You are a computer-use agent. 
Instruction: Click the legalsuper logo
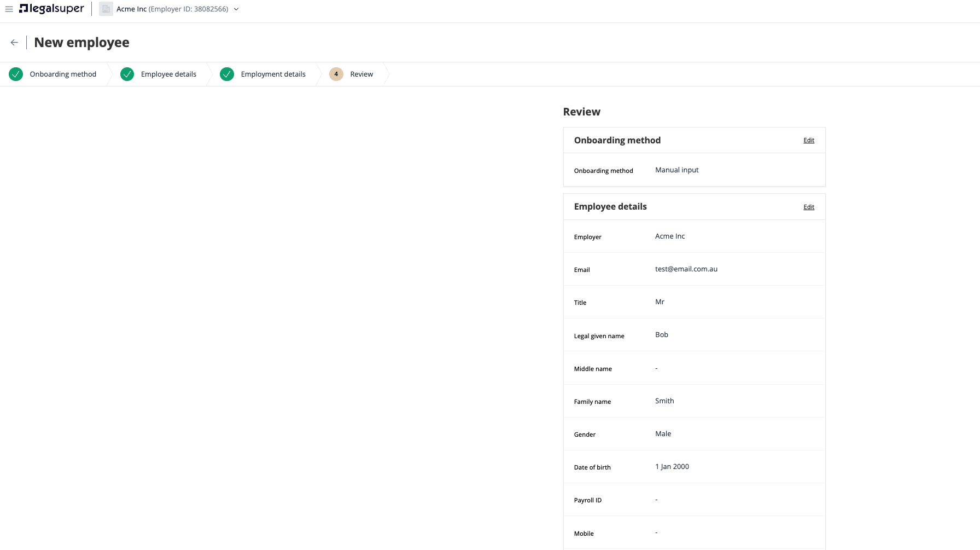pos(51,9)
